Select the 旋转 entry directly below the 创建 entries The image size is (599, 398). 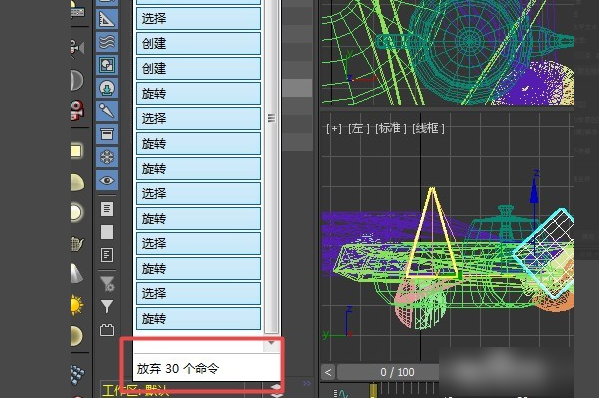[198, 94]
